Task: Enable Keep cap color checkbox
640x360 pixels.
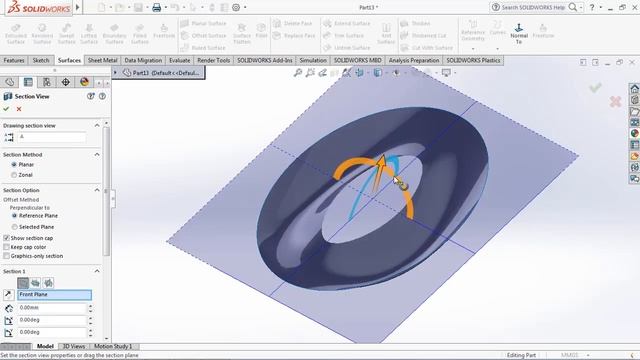Action: coord(7,247)
